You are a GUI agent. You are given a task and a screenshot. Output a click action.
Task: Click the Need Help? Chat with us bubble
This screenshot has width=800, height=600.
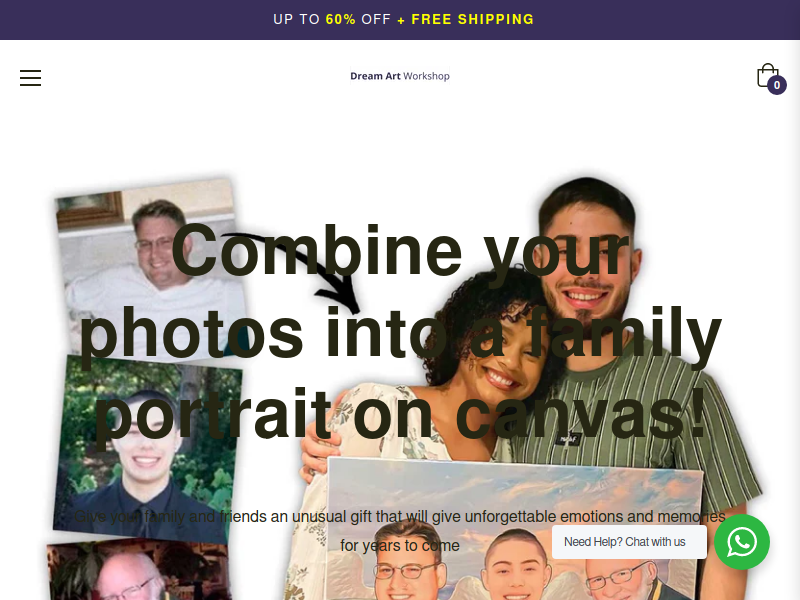click(629, 542)
